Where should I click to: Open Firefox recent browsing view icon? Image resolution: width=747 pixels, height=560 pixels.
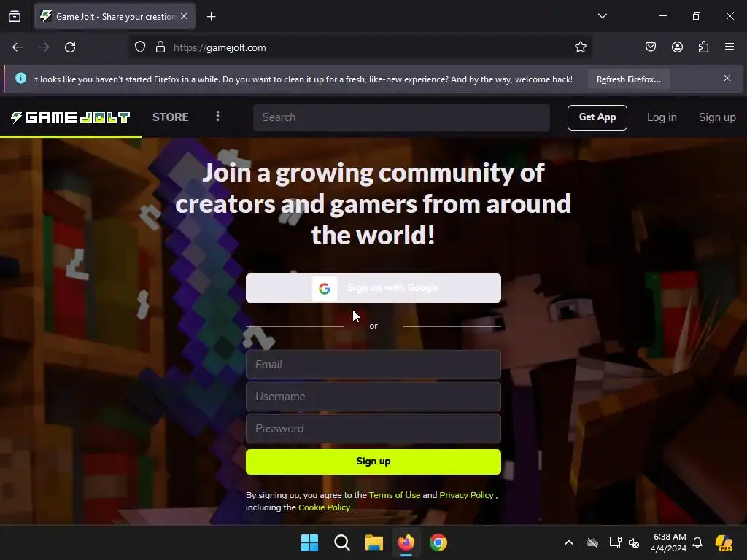tap(15, 17)
